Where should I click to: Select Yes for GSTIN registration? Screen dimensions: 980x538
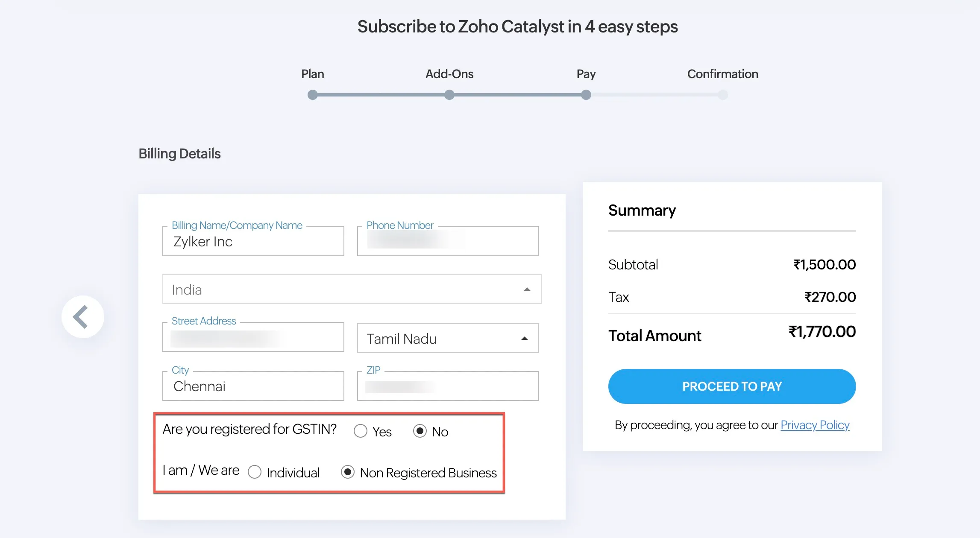pos(361,431)
